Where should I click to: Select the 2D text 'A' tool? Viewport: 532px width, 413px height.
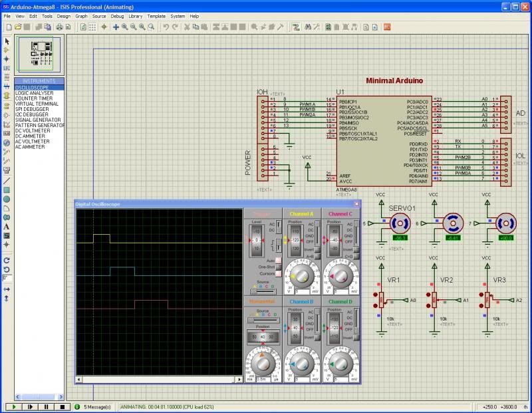7,226
